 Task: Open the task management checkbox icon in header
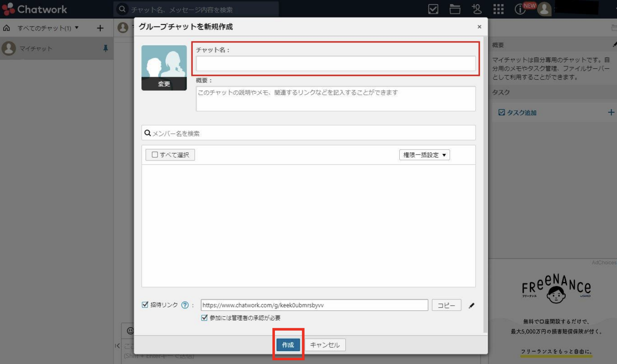(x=433, y=9)
